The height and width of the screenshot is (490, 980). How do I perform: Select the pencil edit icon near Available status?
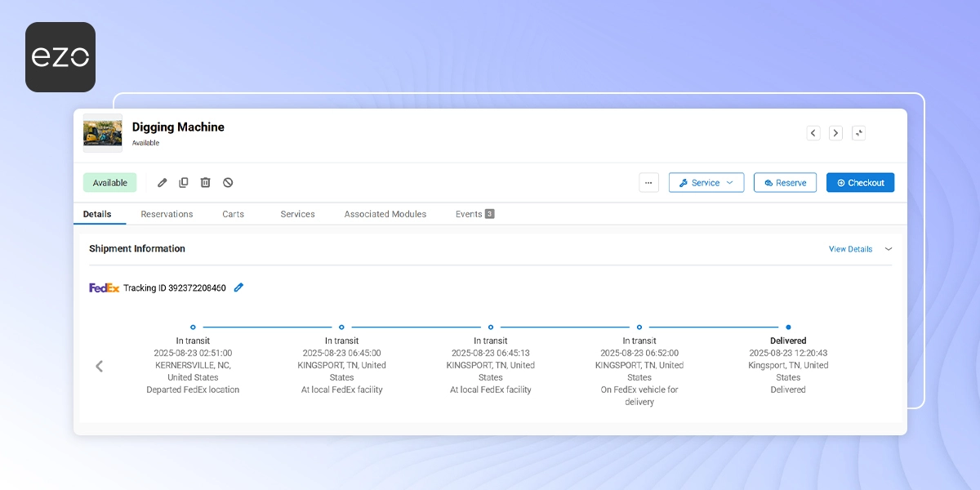tap(162, 182)
